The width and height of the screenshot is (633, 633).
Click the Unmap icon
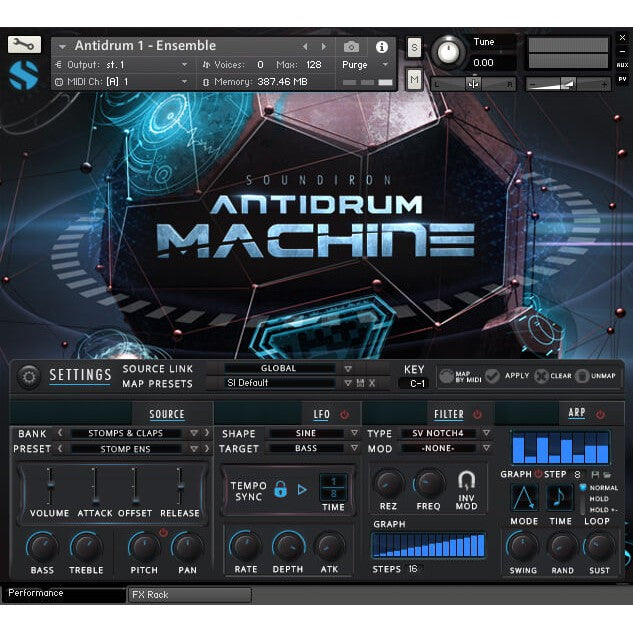coord(582,376)
